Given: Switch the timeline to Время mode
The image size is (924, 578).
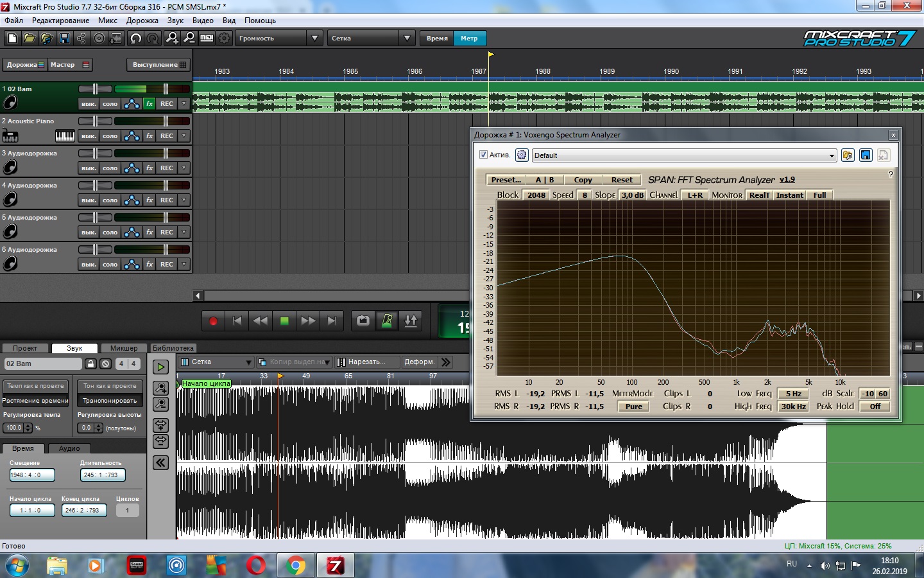Looking at the screenshot, I should point(437,39).
